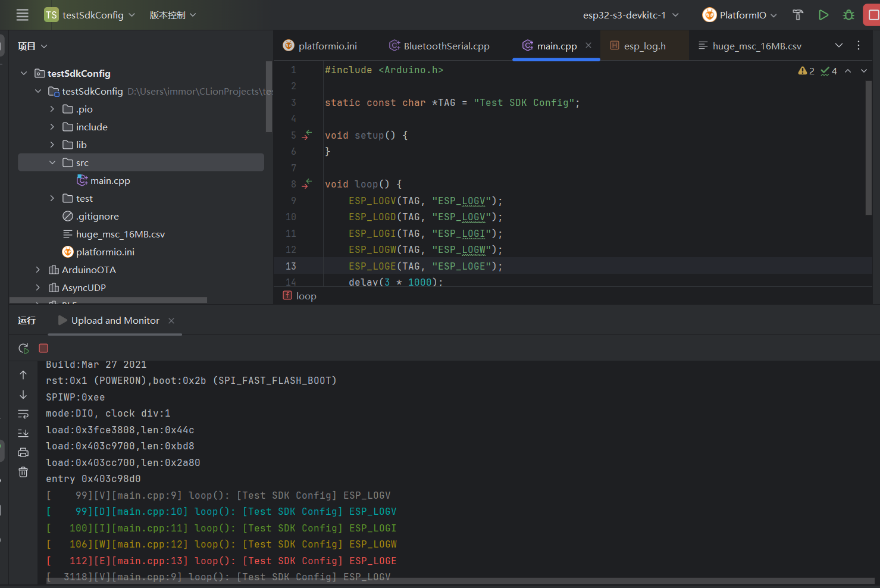Viewport: 880px width, 588px height.
Task: Click editor vertical scrollbar
Action: tap(868, 148)
